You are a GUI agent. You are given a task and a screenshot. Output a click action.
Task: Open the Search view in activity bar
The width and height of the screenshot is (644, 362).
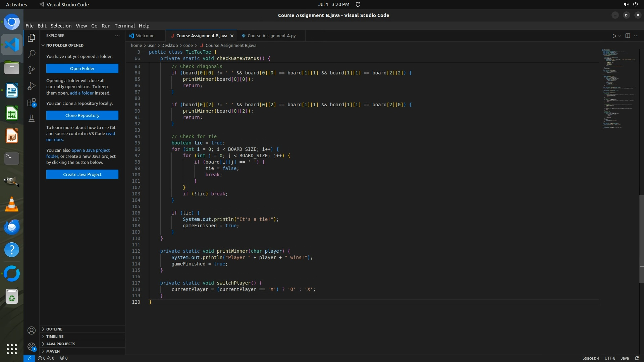pos(32,54)
